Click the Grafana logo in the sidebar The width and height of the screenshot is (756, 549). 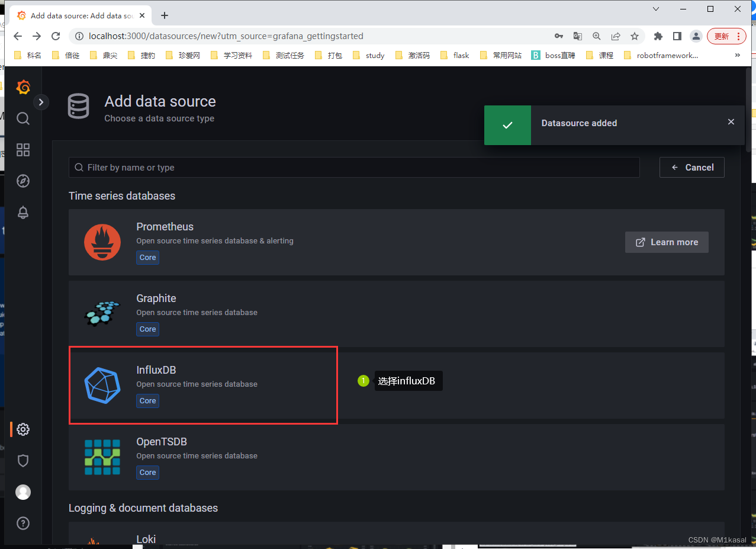pos(23,87)
